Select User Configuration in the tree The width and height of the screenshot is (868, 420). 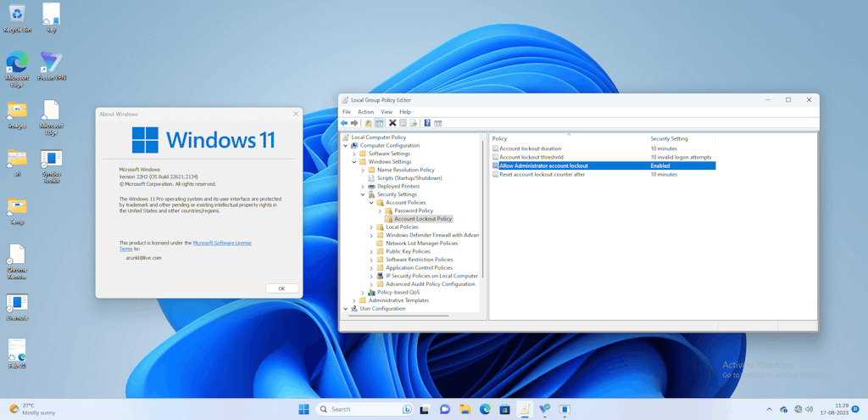click(x=383, y=309)
